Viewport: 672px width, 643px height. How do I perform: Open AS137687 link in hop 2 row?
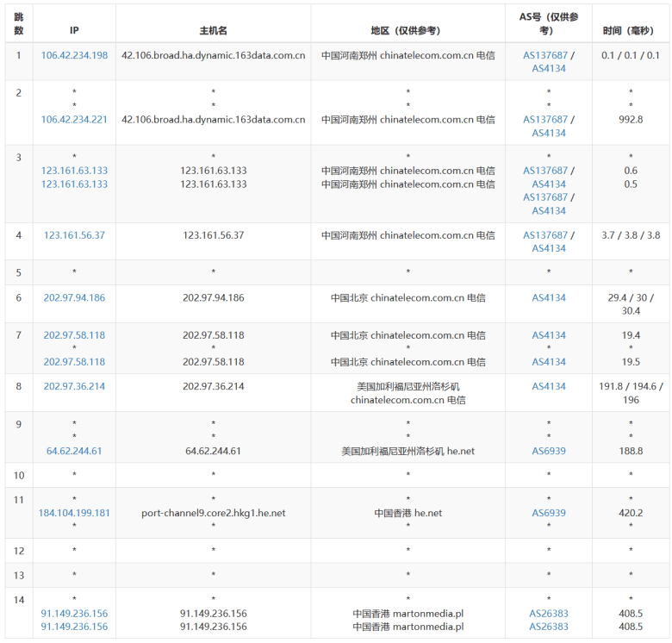point(545,120)
